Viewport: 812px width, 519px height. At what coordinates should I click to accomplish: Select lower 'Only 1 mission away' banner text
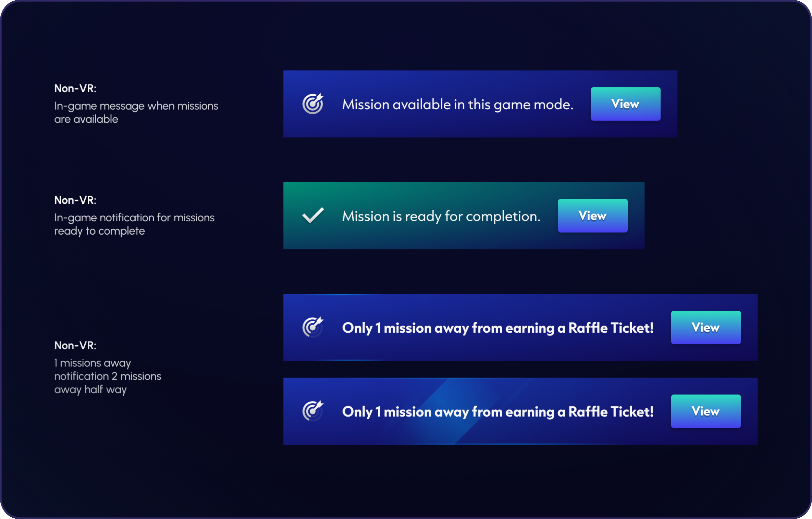click(x=497, y=412)
